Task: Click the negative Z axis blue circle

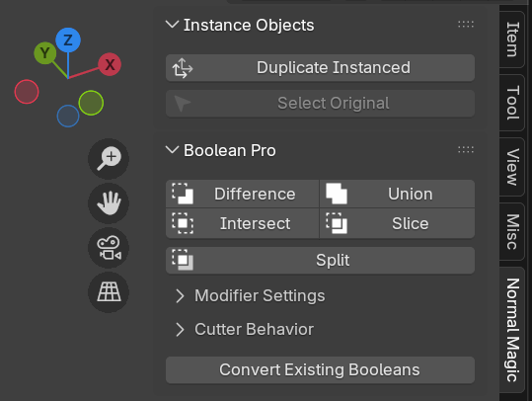Action: click(x=68, y=117)
